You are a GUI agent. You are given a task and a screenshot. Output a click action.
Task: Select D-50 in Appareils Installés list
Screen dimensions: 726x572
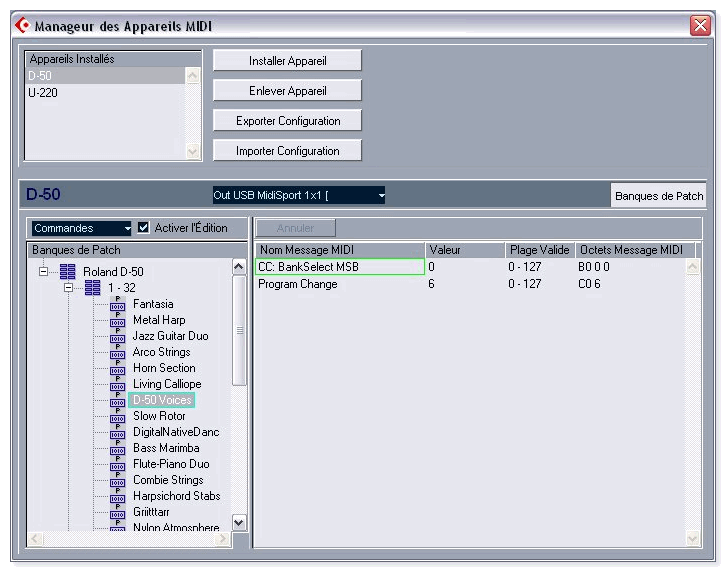106,75
